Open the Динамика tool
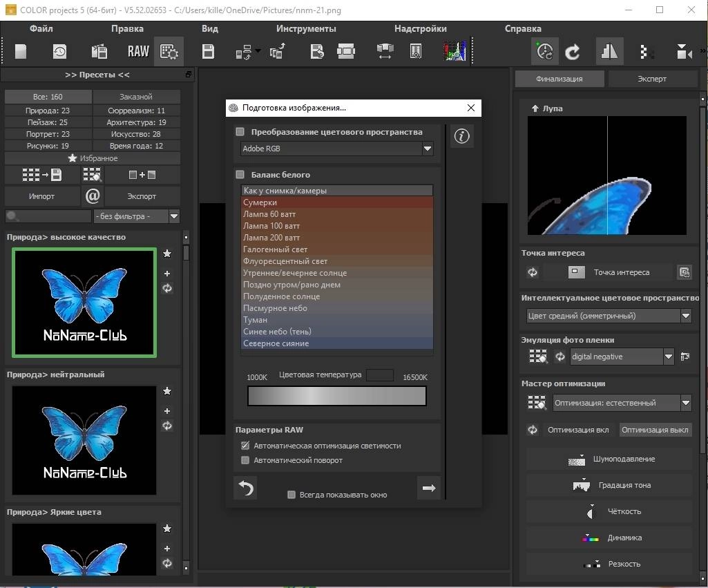The width and height of the screenshot is (708, 588). 609,538
